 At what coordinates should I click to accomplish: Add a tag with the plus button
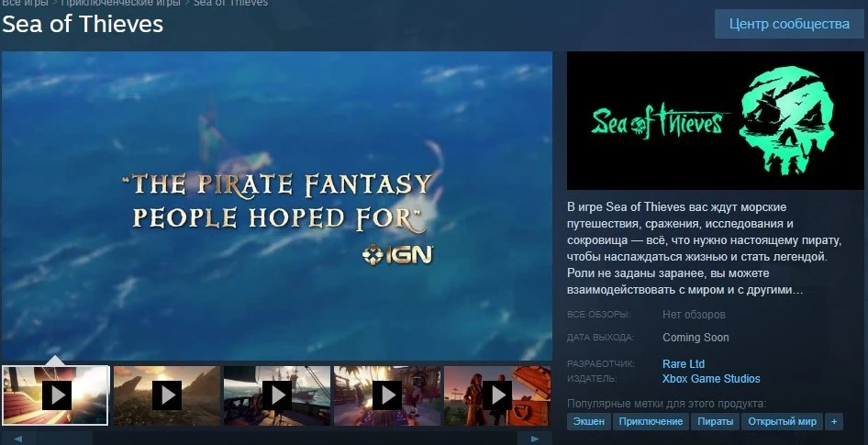(x=834, y=421)
